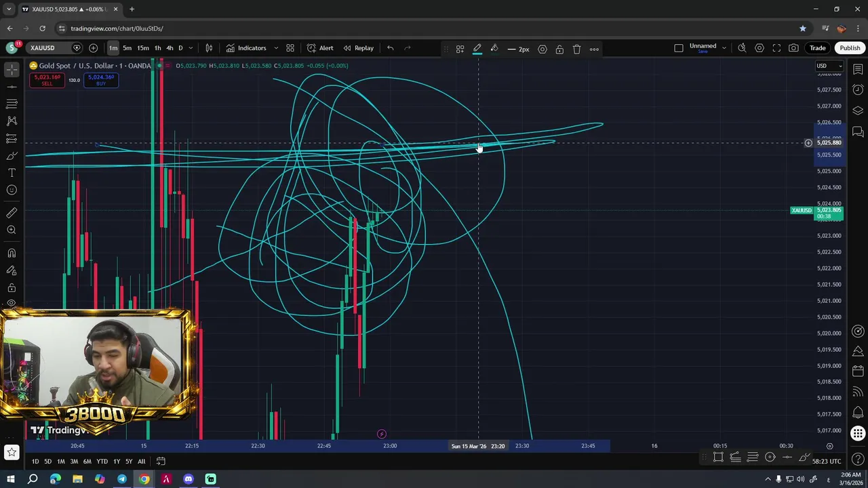
Task: Open the Go to date calendar icon
Action: click(161, 462)
